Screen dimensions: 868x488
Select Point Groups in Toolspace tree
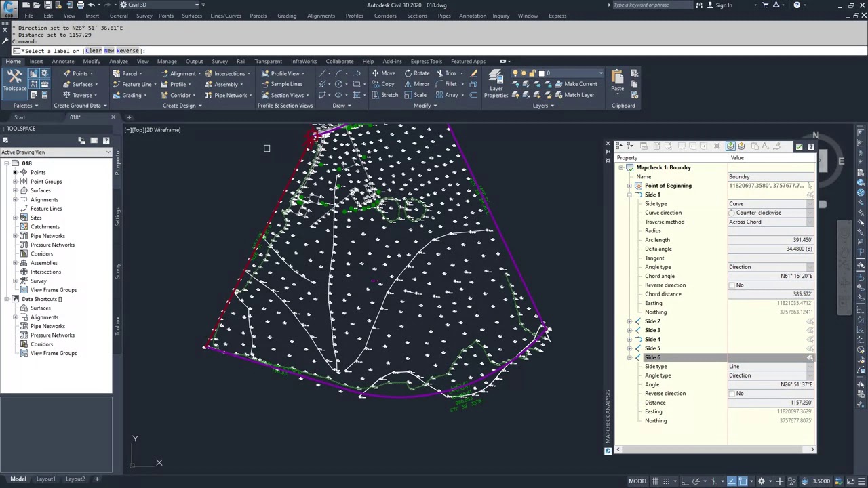46,182
